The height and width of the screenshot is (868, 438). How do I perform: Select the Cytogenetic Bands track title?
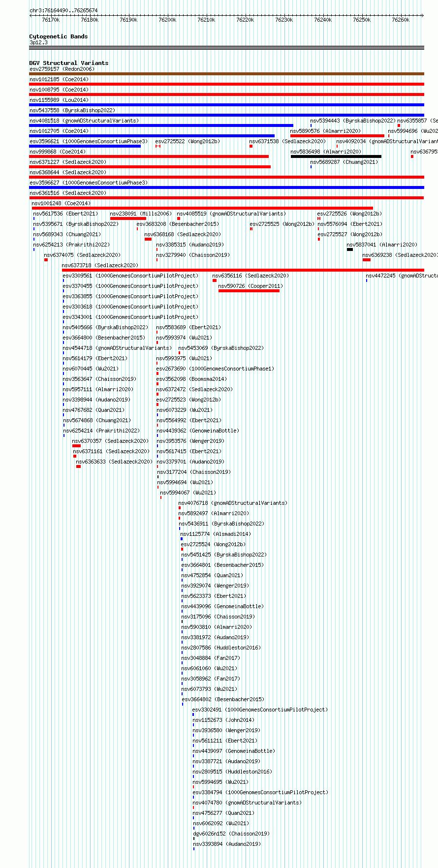59,36
